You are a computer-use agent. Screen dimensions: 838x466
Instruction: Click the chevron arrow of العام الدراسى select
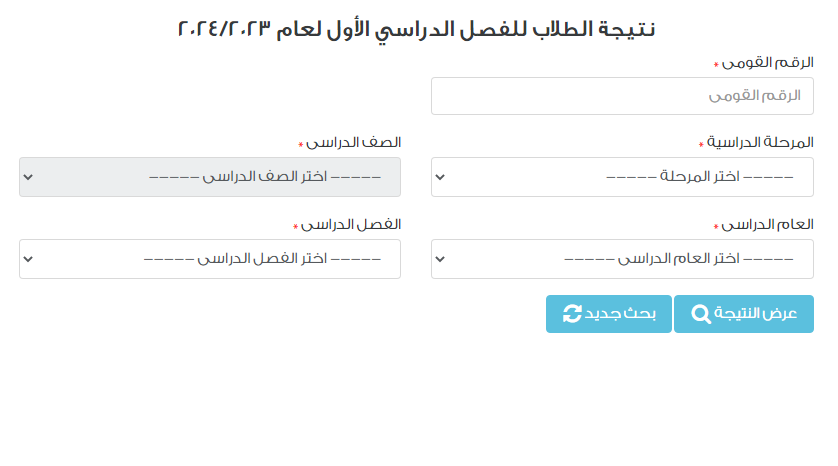(441, 260)
